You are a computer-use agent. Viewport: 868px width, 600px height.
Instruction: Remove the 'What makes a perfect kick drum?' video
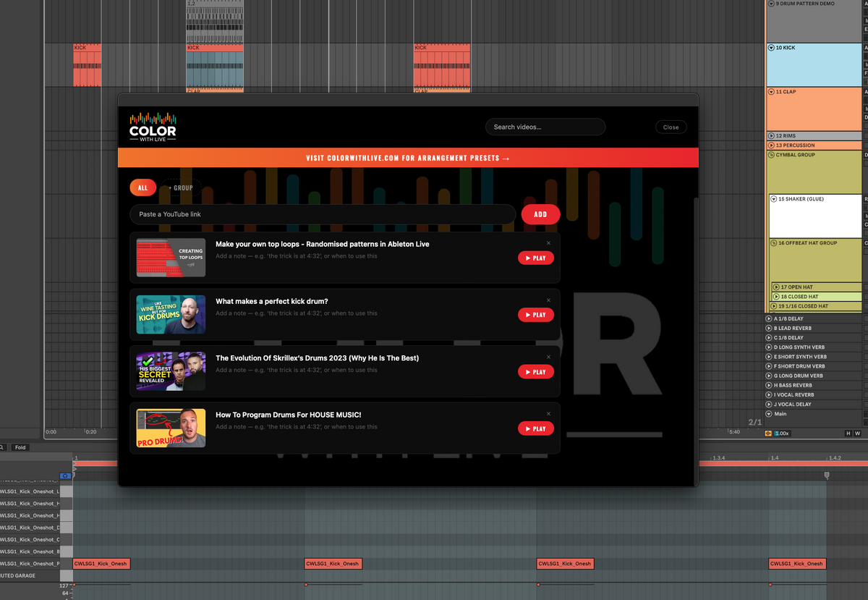click(x=548, y=300)
